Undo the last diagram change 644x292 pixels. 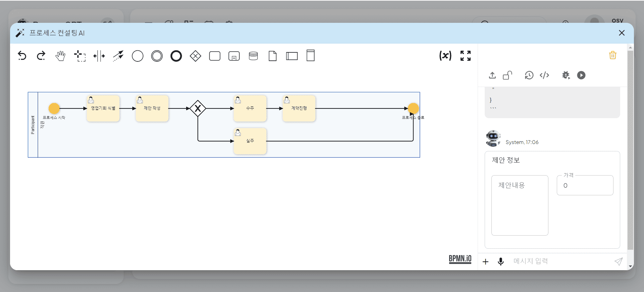point(22,56)
